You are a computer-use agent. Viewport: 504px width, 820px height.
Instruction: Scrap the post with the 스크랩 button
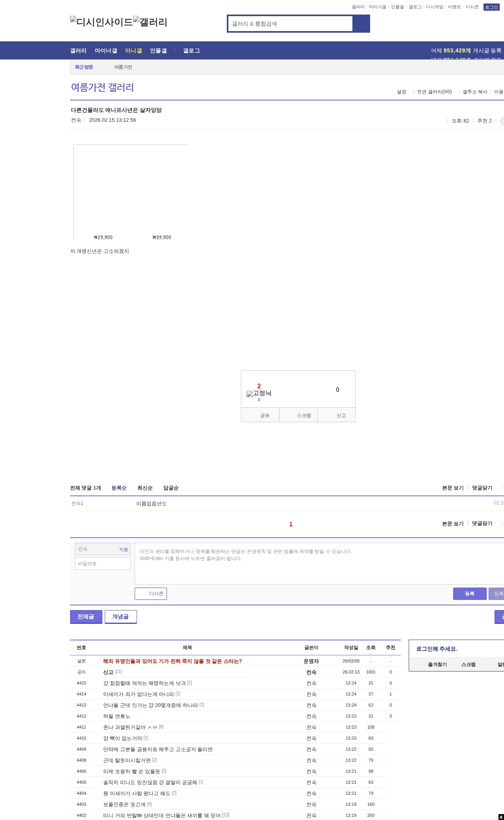[299, 415]
